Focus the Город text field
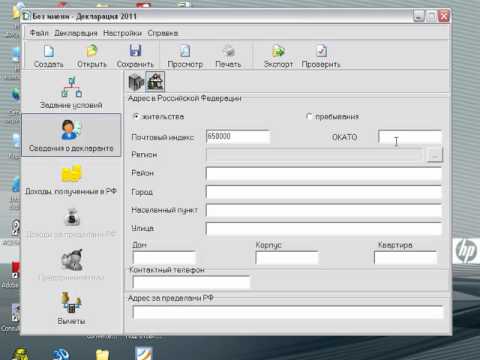Screen dimensions: 480x360 pos(324,192)
